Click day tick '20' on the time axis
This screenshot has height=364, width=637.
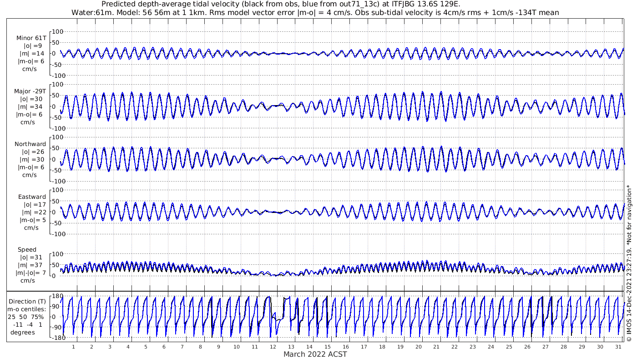(x=418, y=347)
